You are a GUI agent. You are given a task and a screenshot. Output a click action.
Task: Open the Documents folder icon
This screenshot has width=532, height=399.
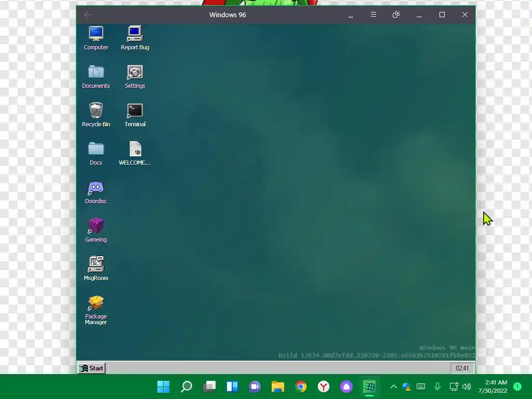click(96, 77)
